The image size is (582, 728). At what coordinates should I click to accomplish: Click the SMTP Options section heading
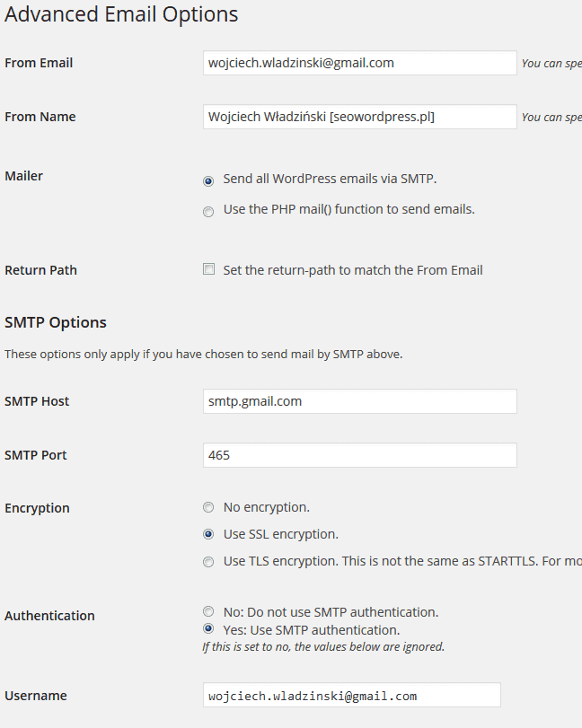[x=56, y=322]
